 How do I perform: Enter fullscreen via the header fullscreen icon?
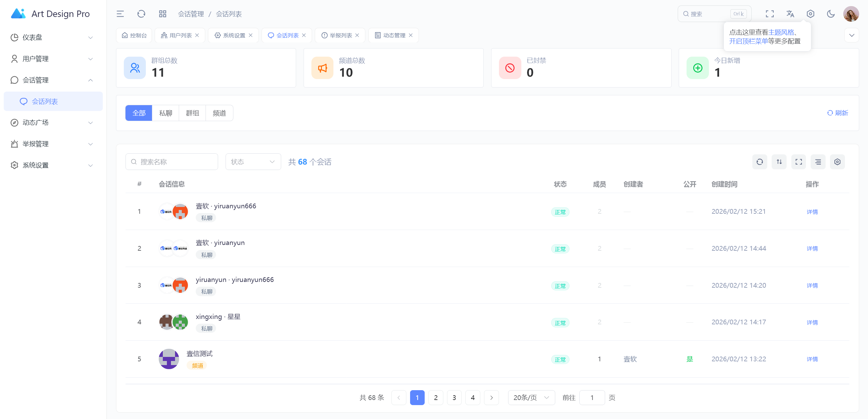tap(770, 14)
